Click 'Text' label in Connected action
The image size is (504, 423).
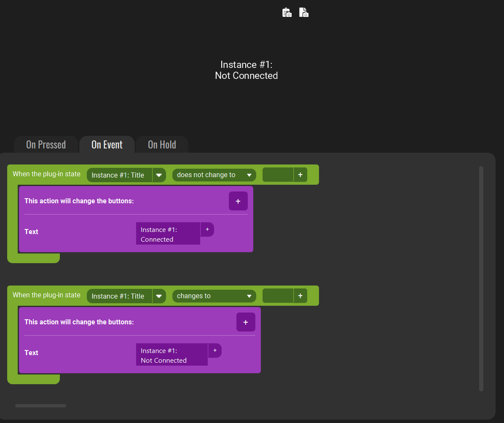tap(31, 232)
